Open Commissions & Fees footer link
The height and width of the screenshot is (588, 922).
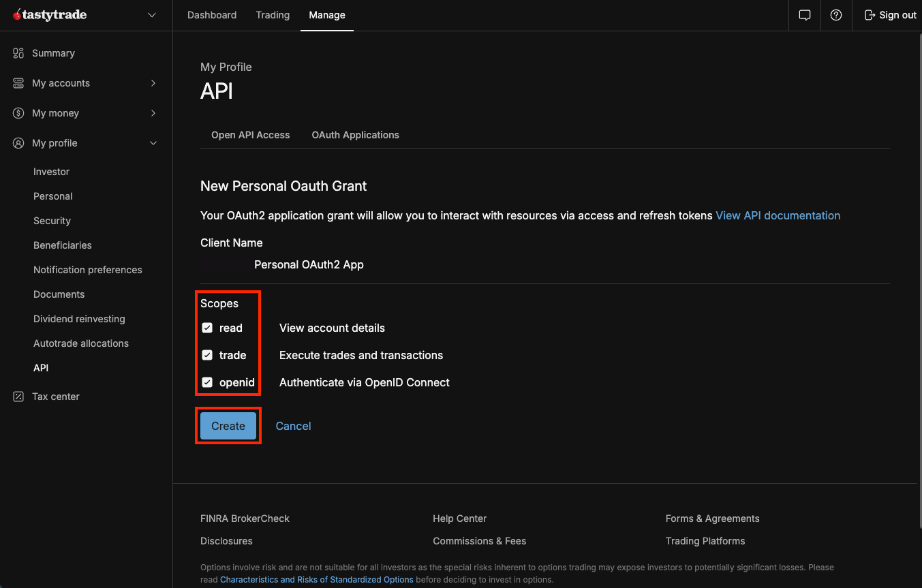click(x=480, y=541)
